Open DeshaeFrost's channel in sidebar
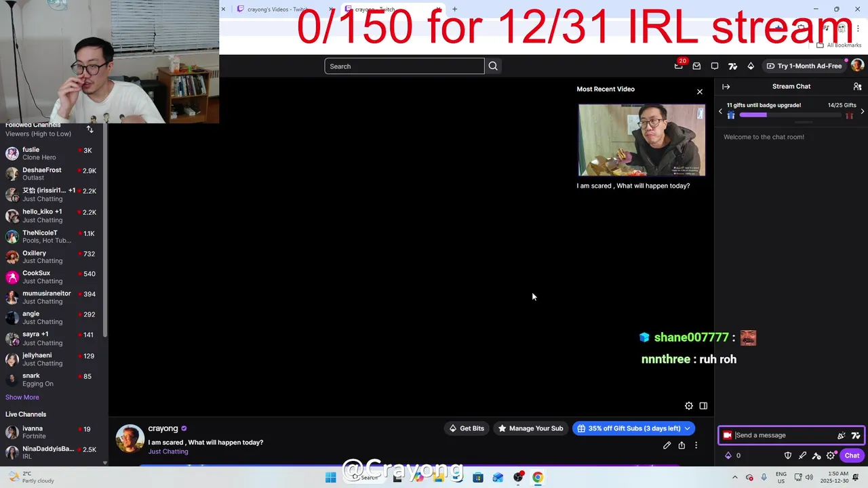Image resolution: width=868 pixels, height=488 pixels. pyautogui.click(x=53, y=174)
